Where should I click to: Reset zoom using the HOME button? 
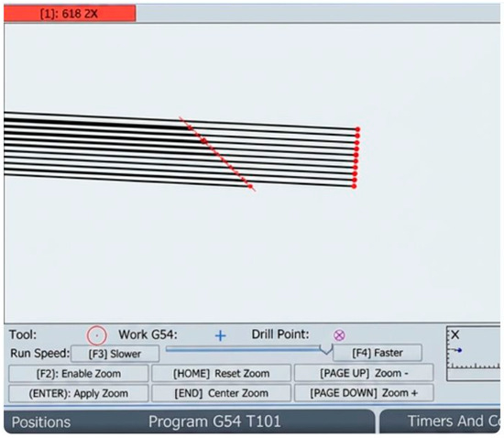tap(221, 374)
